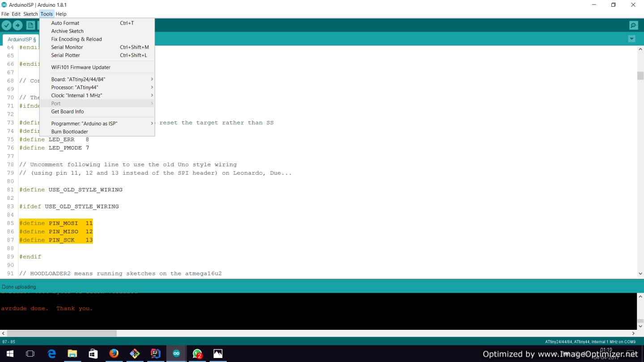Click the PIN_MISO 12 define line
The height and width of the screenshot is (362, 644).
(x=56, y=232)
